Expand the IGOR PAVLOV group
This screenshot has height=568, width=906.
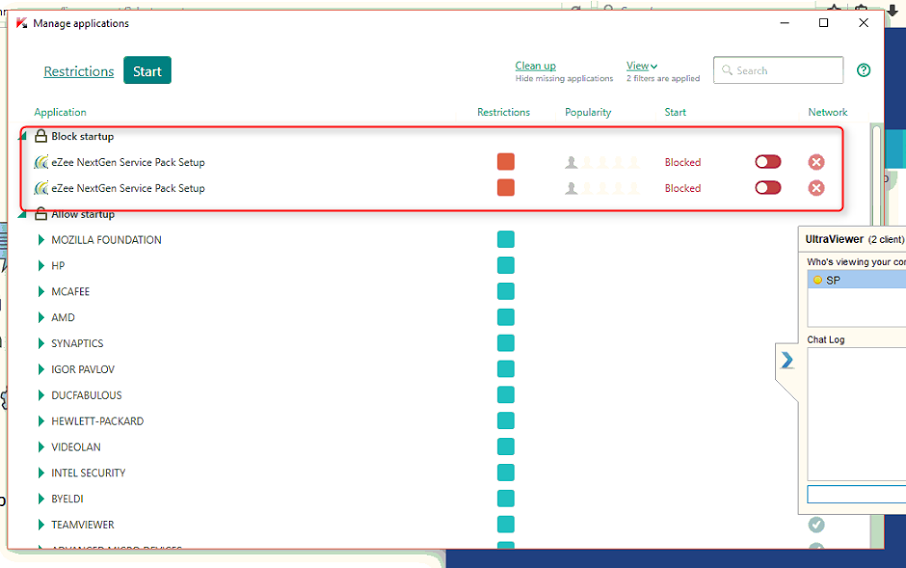(x=40, y=369)
